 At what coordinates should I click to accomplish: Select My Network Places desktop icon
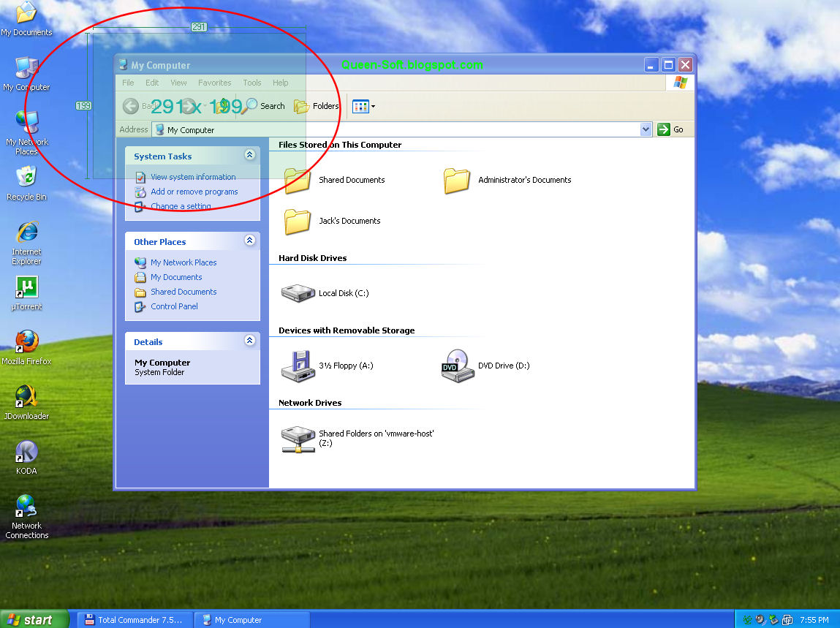tap(26, 132)
